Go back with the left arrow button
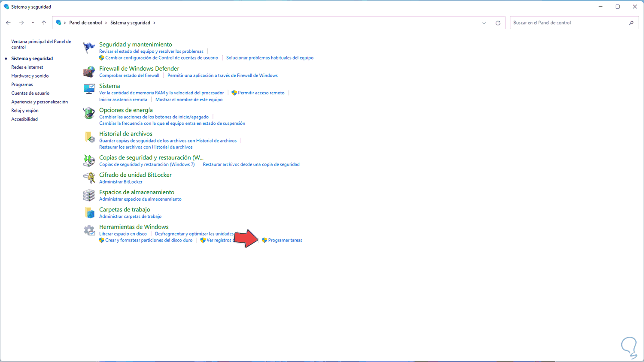 click(x=9, y=23)
